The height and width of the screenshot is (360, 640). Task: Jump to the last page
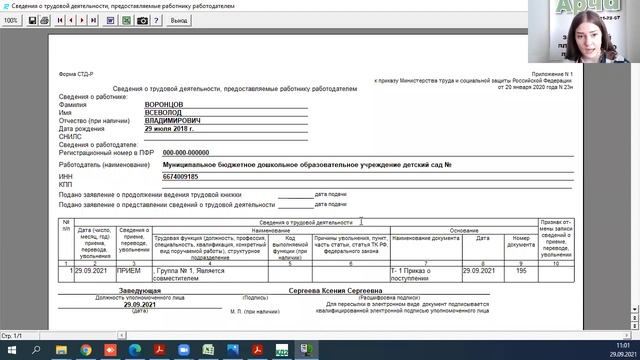click(93, 20)
